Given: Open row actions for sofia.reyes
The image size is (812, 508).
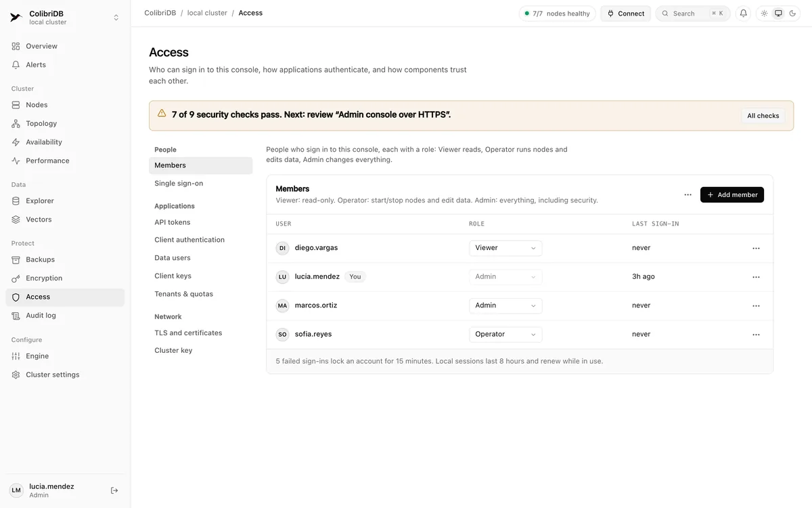Looking at the screenshot, I should click(756, 335).
